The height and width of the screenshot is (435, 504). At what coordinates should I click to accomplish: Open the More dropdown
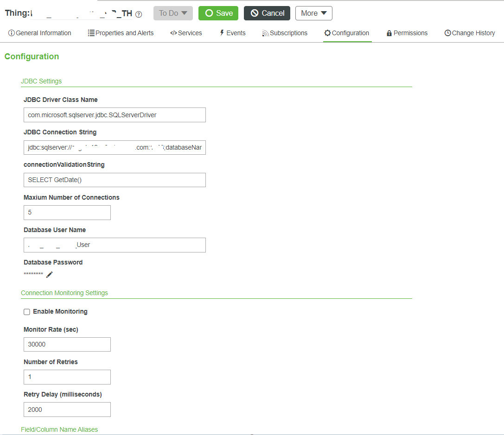point(314,13)
